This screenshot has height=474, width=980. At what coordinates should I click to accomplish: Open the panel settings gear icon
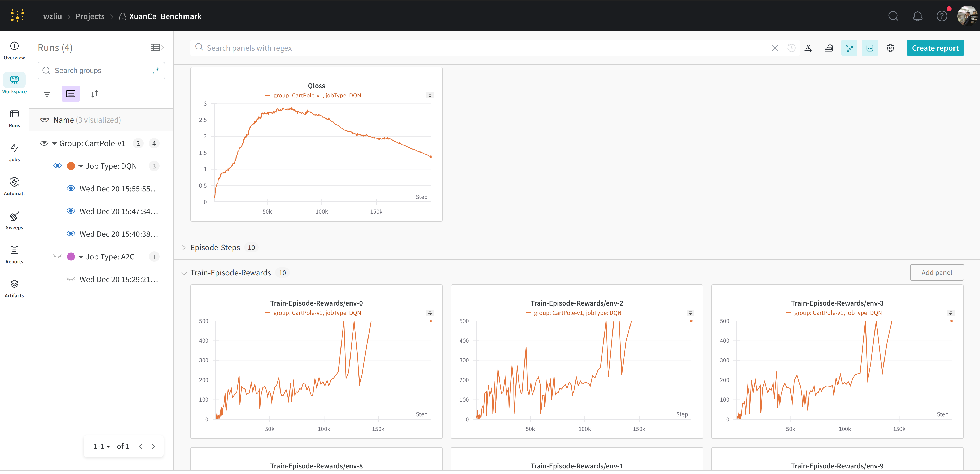tap(890, 48)
